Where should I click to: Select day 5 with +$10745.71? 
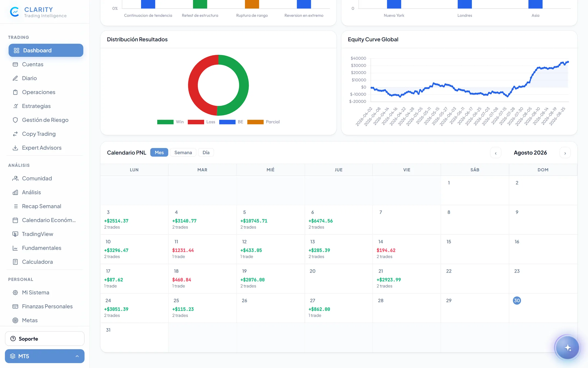click(x=270, y=220)
